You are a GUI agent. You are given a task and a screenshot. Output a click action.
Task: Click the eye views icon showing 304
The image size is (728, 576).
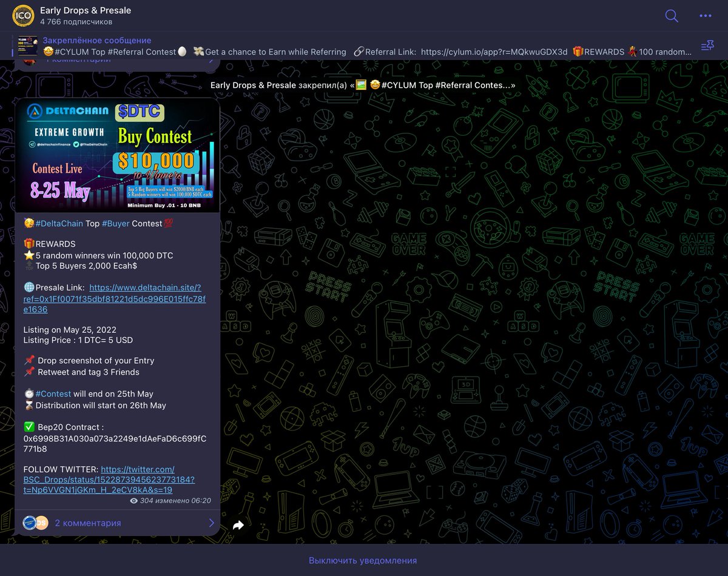134,501
